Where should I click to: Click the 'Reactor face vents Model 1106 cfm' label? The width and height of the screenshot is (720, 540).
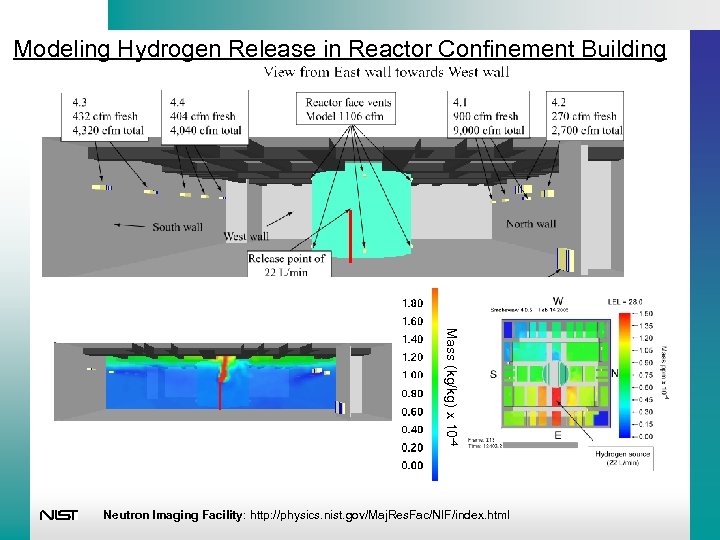click(346, 109)
